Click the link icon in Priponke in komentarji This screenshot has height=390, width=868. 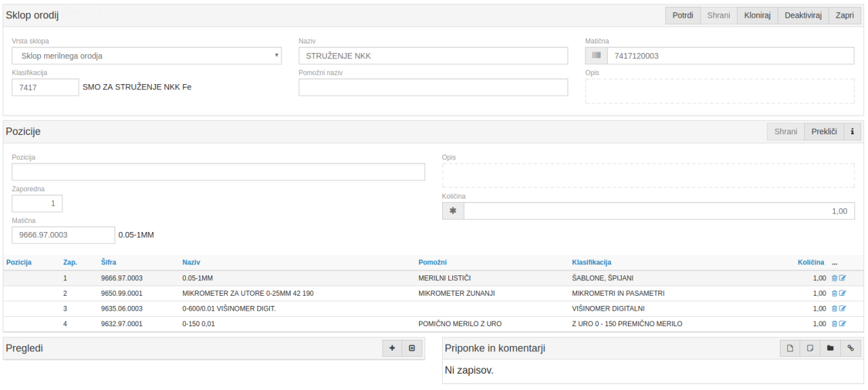pyautogui.click(x=850, y=349)
